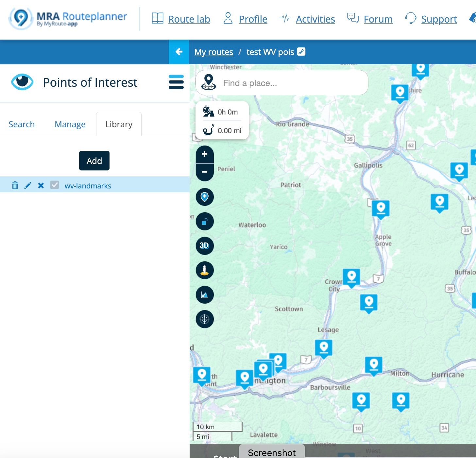The image size is (476, 458).
Task: Delete the wv-landmarks library with trash icon
Action: pos(15,185)
